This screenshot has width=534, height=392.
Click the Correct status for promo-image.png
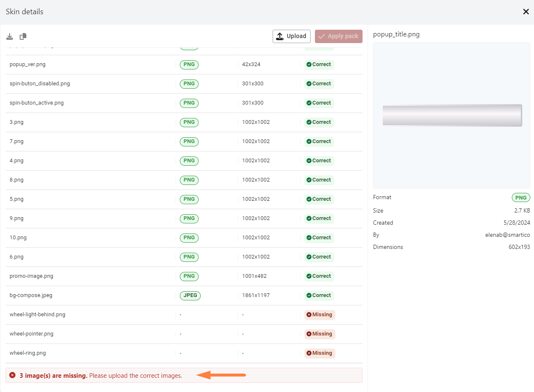(x=319, y=276)
